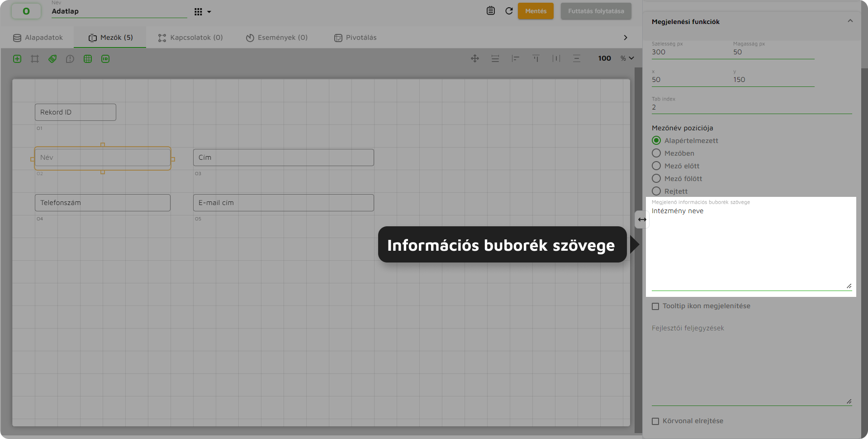Viewport: 868px width, 439px height.
Task: Click the information bubble text area
Action: [x=752, y=248]
